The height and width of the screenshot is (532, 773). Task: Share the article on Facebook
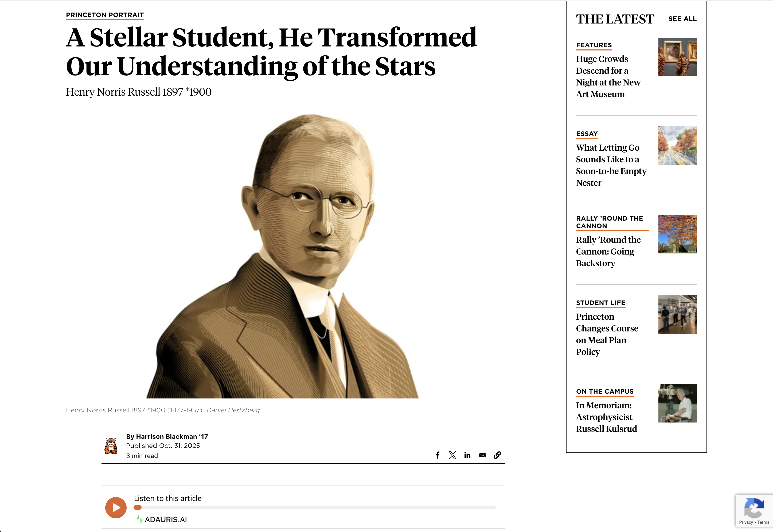point(437,455)
